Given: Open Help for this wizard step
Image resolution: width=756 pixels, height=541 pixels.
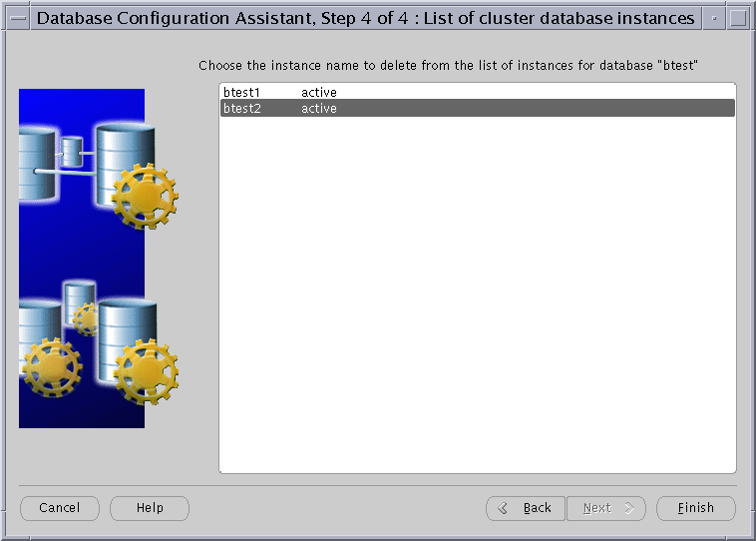Looking at the screenshot, I should [x=150, y=508].
